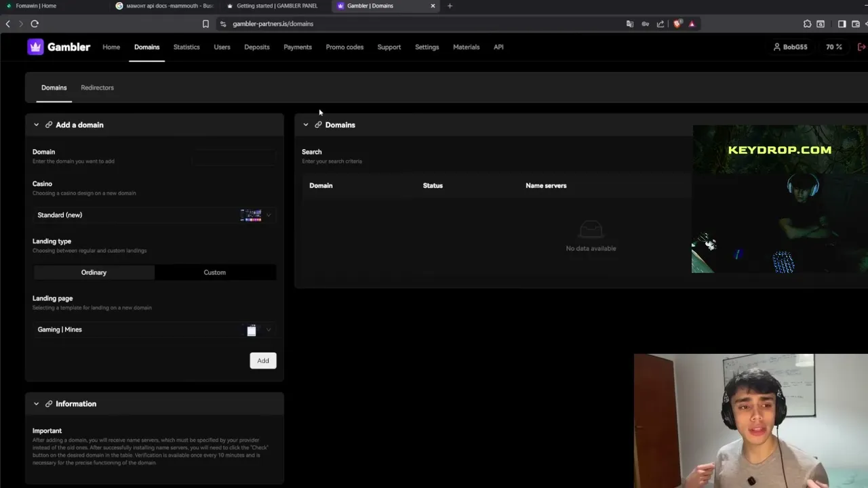This screenshot has width=868, height=488.
Task: Open the Settings menu item
Action: [427, 47]
